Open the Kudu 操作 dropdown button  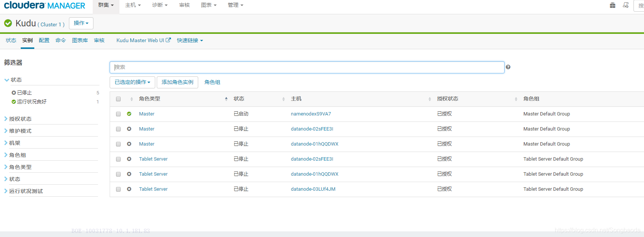(x=81, y=23)
